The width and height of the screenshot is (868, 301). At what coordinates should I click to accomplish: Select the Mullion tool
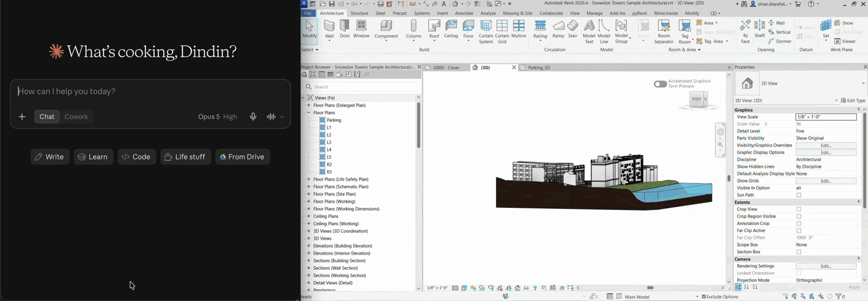coord(519,29)
